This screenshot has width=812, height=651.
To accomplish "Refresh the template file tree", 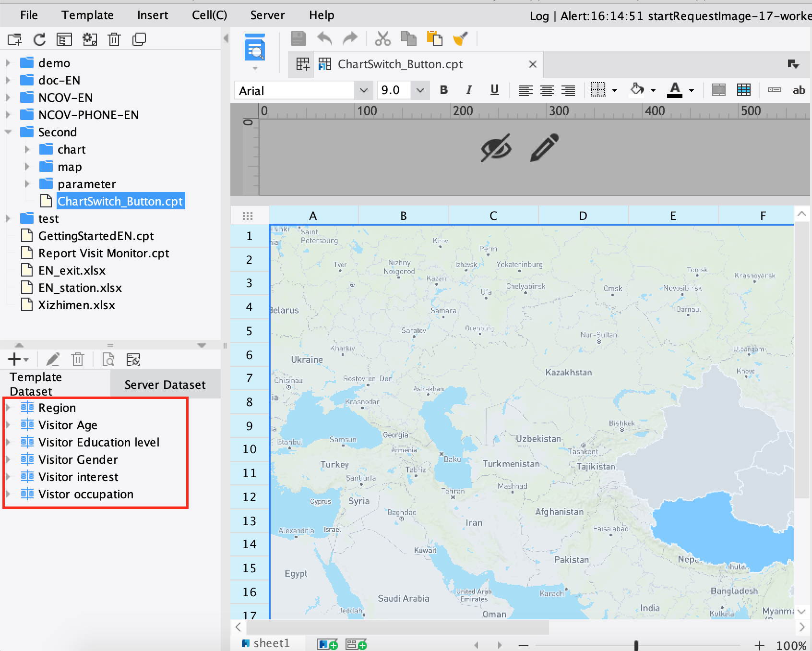I will point(39,39).
